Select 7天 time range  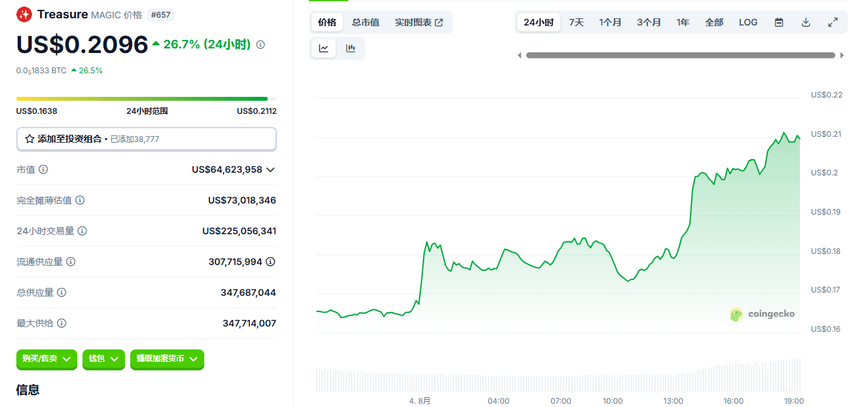pyautogui.click(x=577, y=22)
